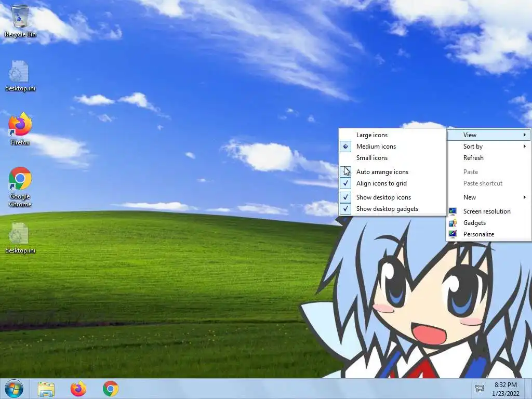Choose Small icons view
532x399 pixels.
[393, 158]
